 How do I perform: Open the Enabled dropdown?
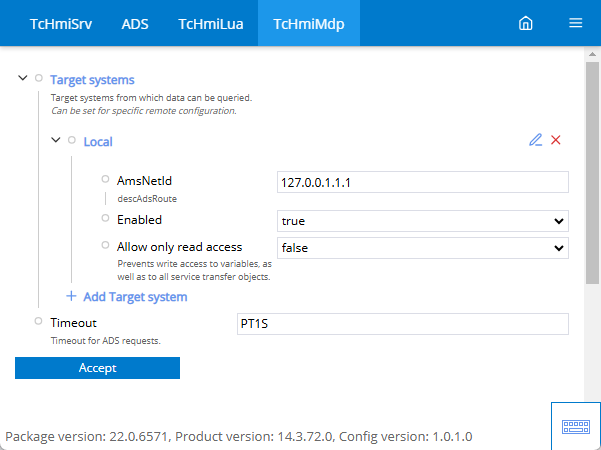click(x=423, y=221)
